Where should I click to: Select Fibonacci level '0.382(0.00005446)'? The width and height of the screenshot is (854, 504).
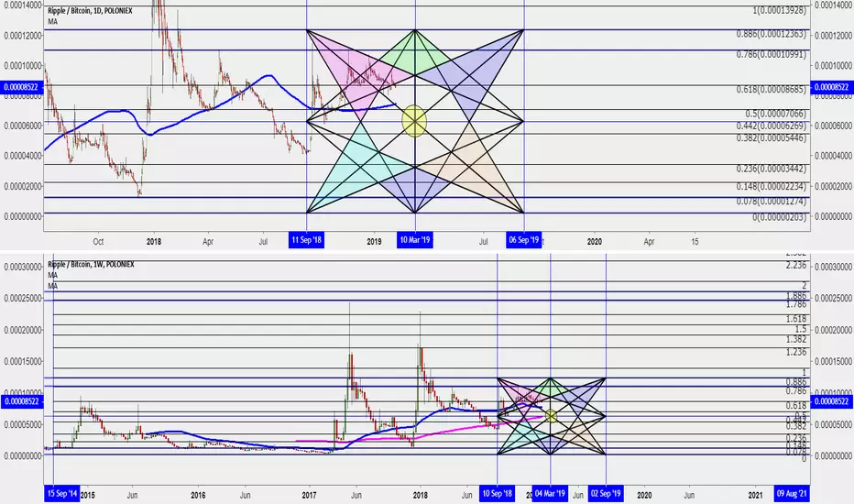(772, 137)
